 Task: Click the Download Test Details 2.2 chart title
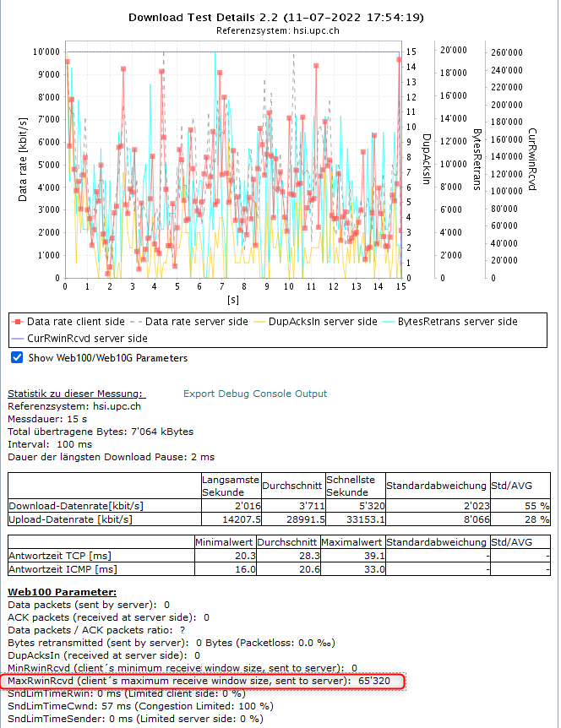[x=275, y=17]
